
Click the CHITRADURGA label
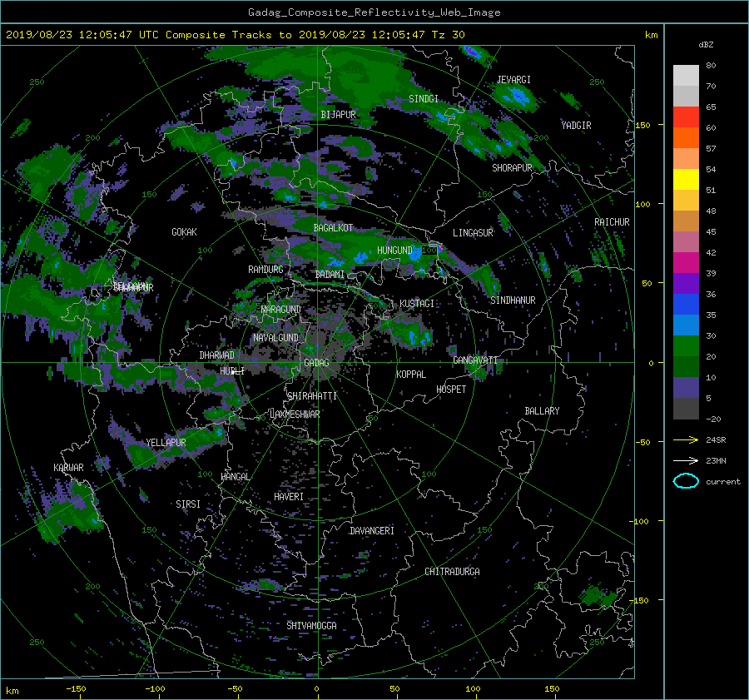coord(453,572)
